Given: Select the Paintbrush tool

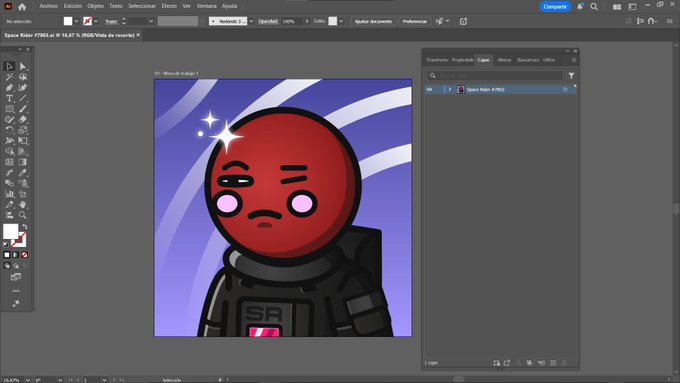Looking at the screenshot, I should pos(23,109).
